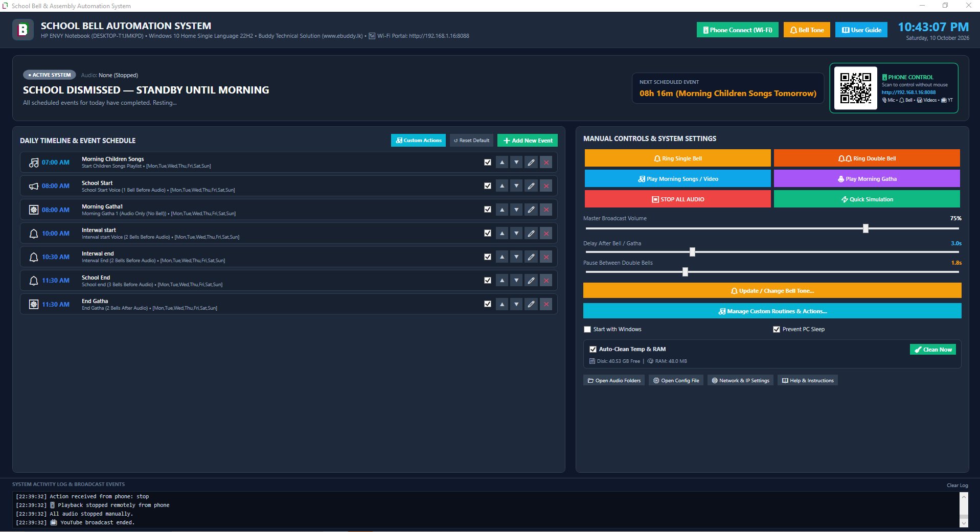Viewport: 980px width, 532px height.
Task: Delete the Interwal start event
Action: (x=546, y=233)
